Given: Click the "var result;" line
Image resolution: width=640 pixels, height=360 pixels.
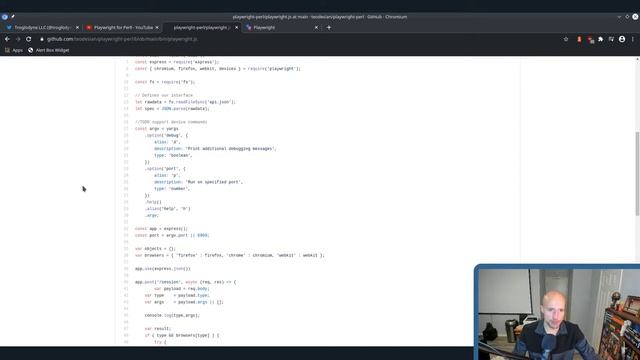Looking at the screenshot, I should (158, 329).
